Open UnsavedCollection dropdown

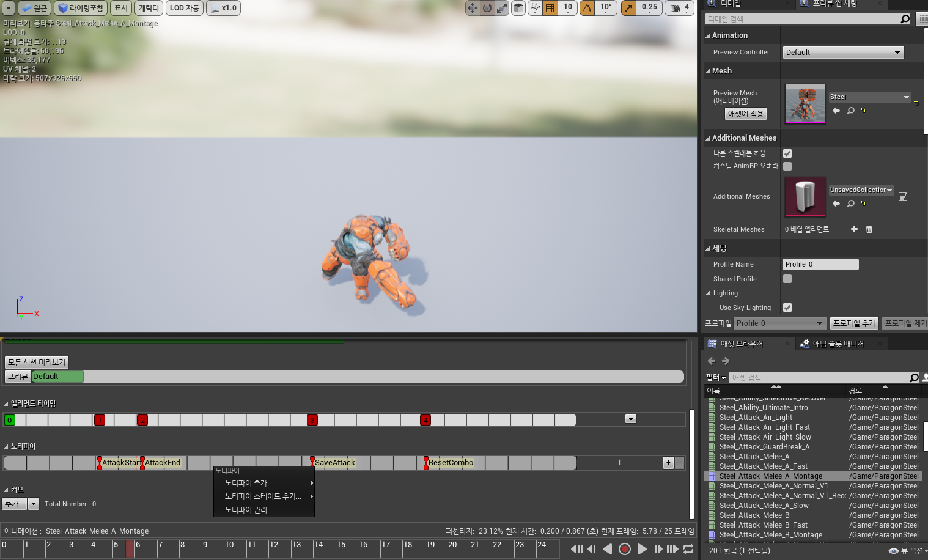click(861, 190)
